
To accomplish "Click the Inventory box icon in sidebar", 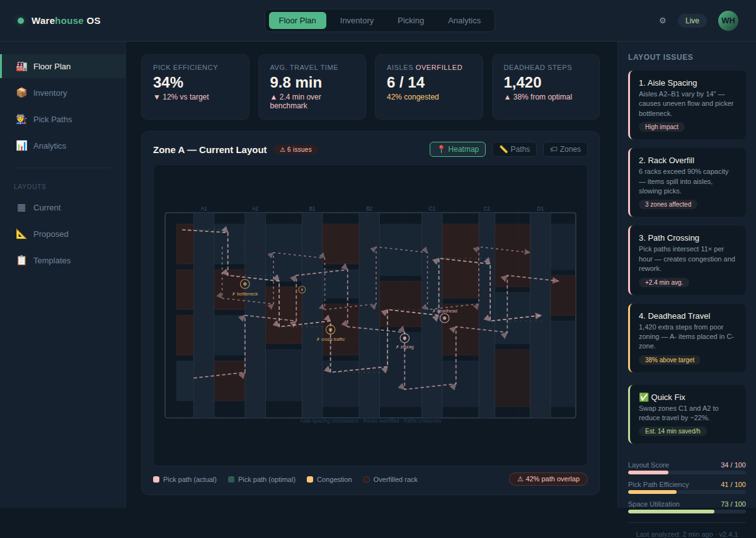I will click(x=21, y=93).
